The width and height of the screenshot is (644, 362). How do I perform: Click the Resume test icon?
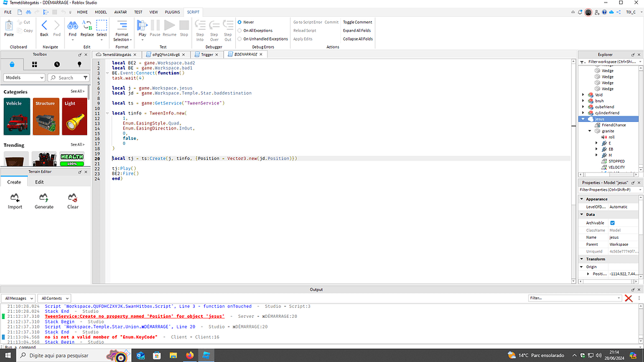[x=169, y=26]
